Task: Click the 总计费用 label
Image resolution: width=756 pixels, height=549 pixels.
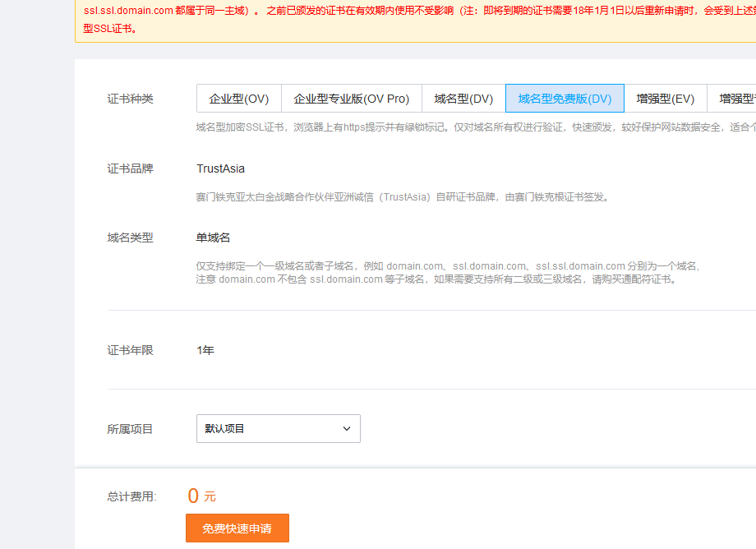Action: [131, 496]
